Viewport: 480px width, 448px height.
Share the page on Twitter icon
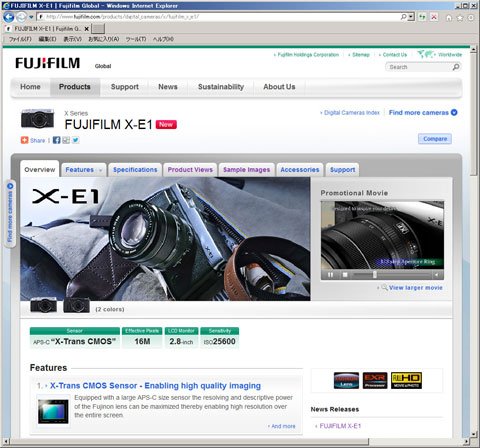point(76,140)
